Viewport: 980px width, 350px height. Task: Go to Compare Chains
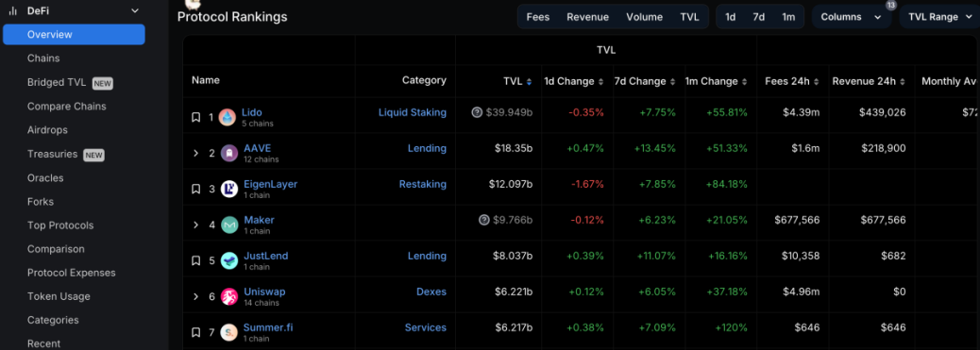(x=66, y=107)
